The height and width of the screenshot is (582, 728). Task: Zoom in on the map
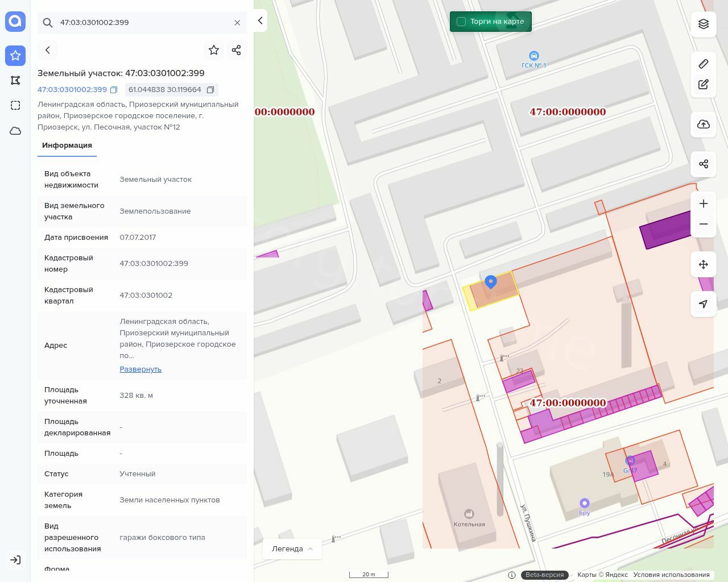(x=704, y=203)
